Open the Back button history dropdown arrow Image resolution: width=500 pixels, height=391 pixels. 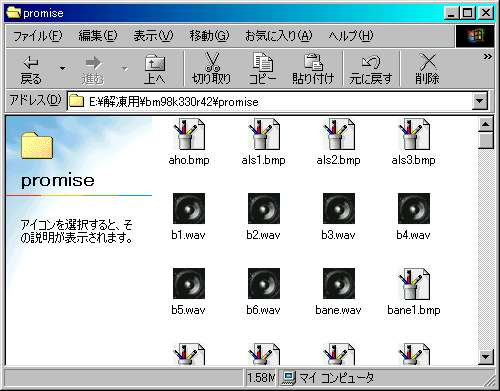pos(62,69)
